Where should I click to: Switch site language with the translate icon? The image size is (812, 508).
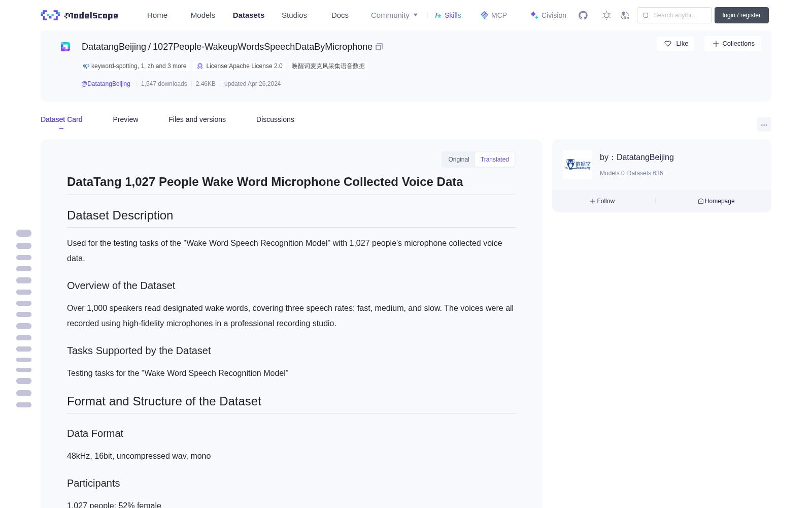point(625,15)
